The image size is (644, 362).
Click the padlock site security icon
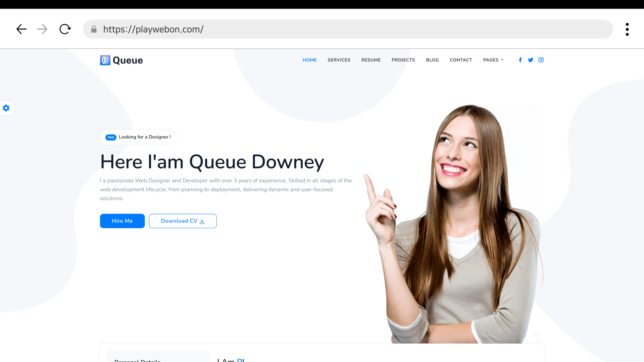pyautogui.click(x=94, y=29)
